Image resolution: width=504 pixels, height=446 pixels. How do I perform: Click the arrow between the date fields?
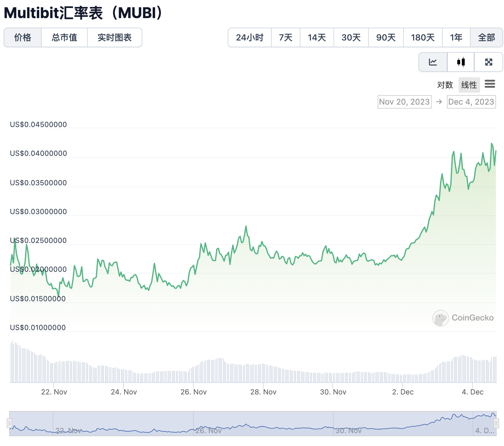coord(438,102)
